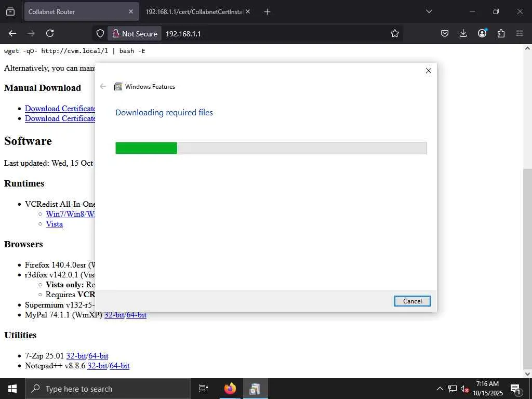532x399 pixels.
Task: Click the wget command text line
Action: pos(75,51)
